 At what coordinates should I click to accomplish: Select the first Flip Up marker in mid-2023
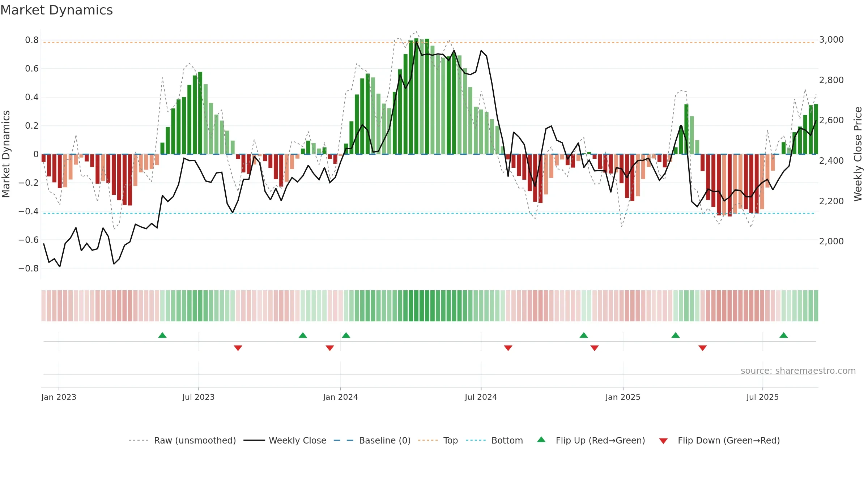[x=162, y=335]
